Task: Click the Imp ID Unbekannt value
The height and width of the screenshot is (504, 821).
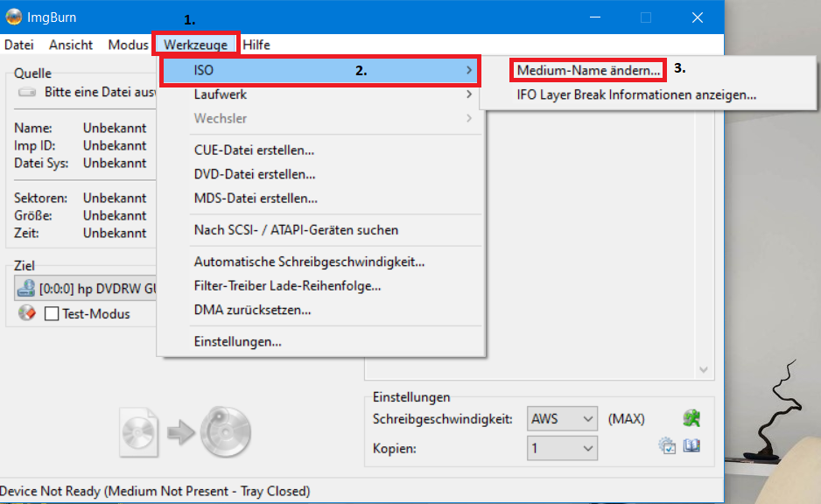Action: [x=115, y=145]
